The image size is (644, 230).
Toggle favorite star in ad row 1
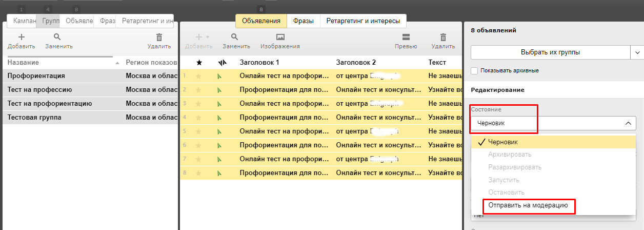199,76
